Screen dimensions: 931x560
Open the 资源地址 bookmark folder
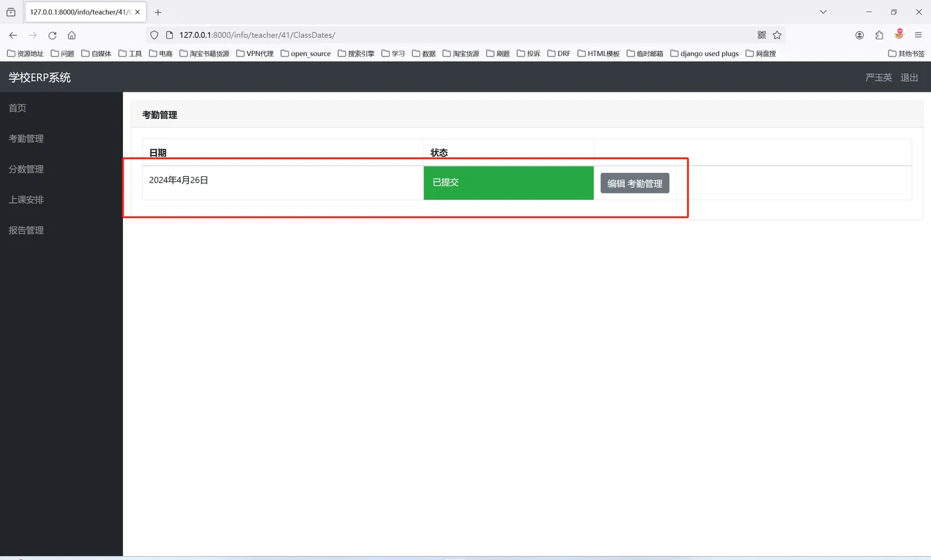tap(25, 53)
